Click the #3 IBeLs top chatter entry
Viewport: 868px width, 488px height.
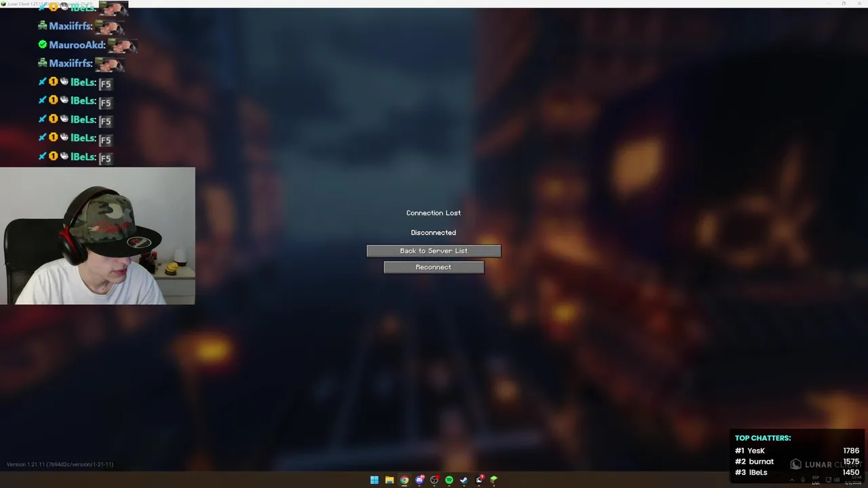(751, 472)
